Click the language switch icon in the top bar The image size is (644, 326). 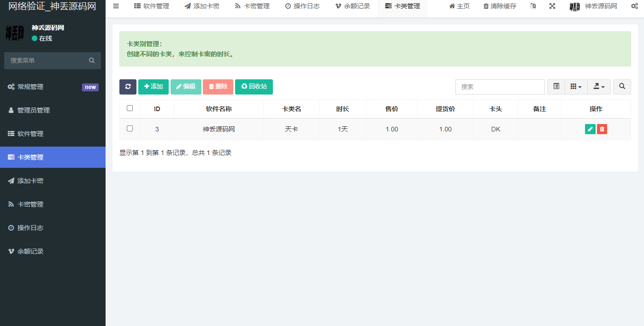click(x=532, y=6)
